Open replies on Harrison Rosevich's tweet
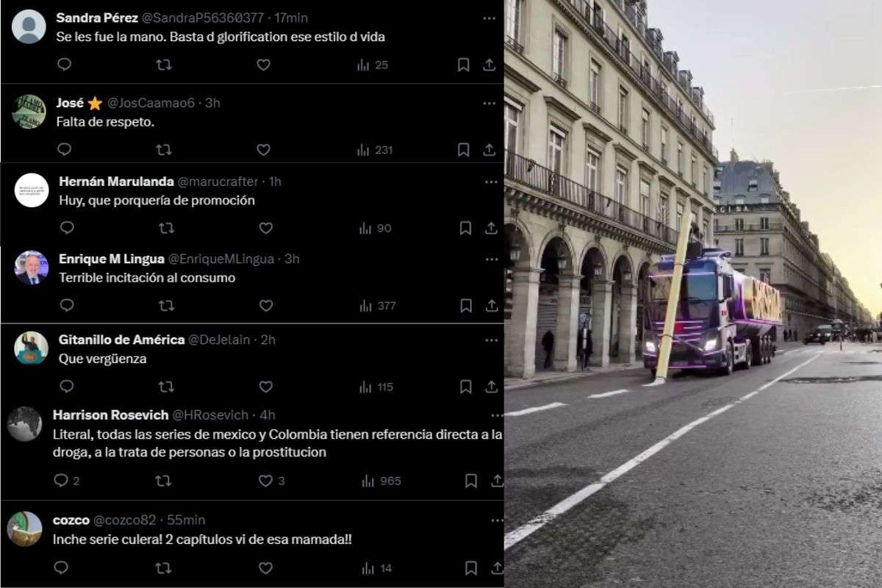 point(66,481)
